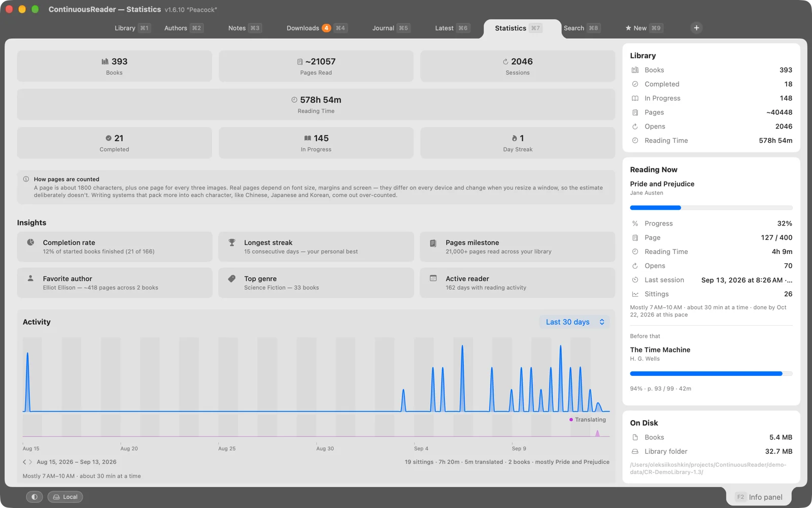The width and height of the screenshot is (812, 508).
Task: Open the starred New tab
Action: click(x=644, y=28)
